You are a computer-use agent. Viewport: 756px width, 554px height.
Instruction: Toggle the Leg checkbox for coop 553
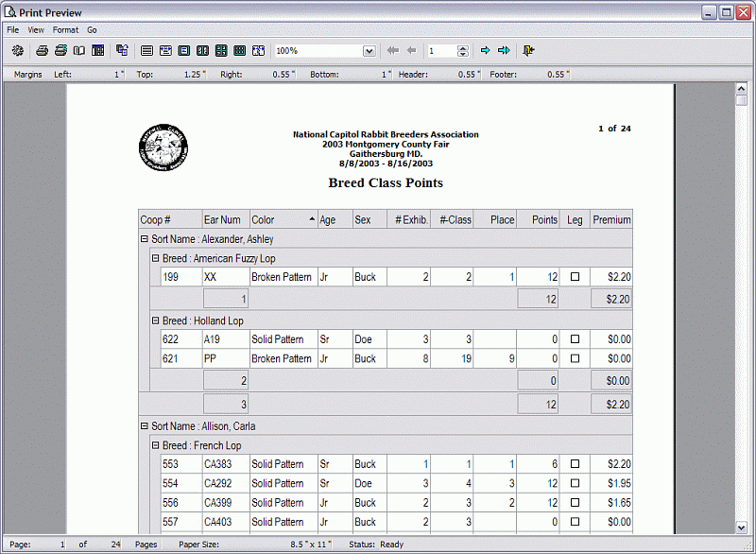(575, 464)
